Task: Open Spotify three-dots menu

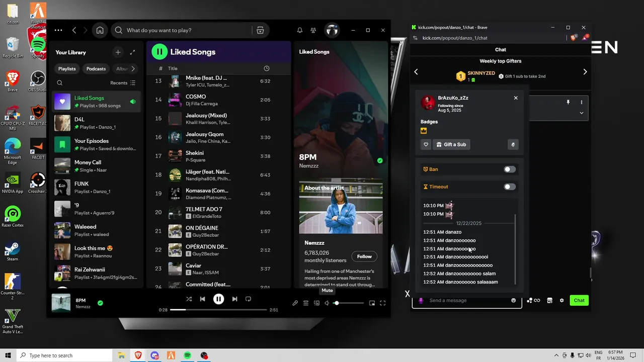Action: (x=58, y=30)
